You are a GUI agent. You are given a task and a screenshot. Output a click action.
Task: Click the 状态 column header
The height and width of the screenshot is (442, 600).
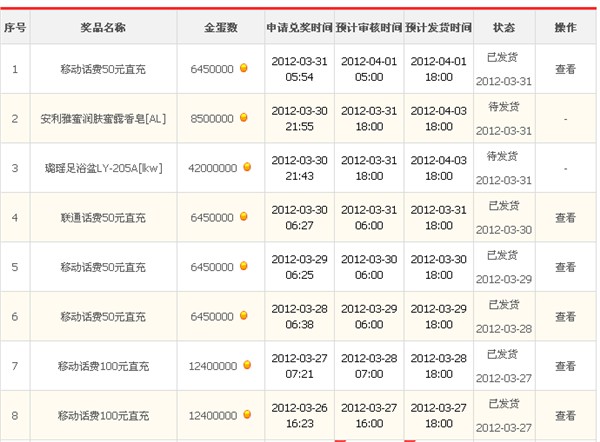(504, 28)
